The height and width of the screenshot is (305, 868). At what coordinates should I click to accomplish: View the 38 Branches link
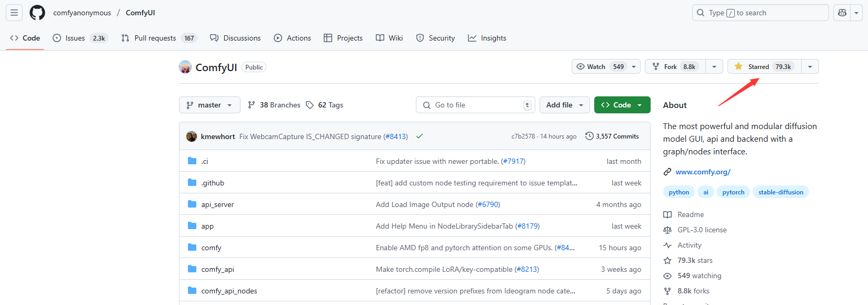[274, 105]
